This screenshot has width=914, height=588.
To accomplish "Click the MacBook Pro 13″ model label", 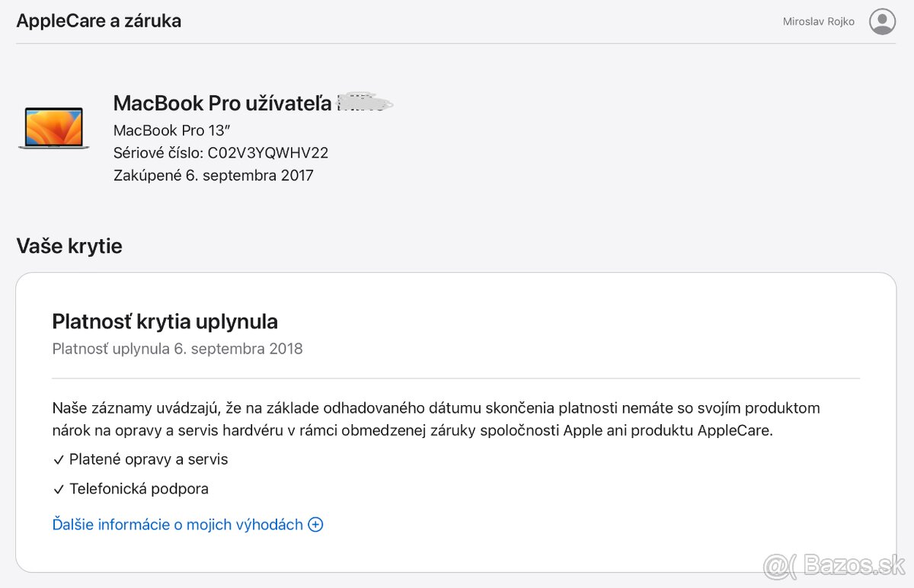I will click(171, 129).
